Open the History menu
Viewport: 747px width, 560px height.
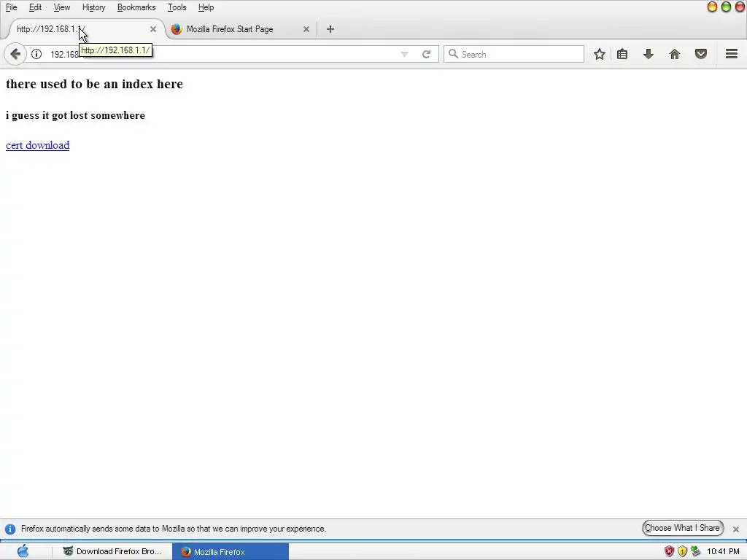[x=94, y=7]
